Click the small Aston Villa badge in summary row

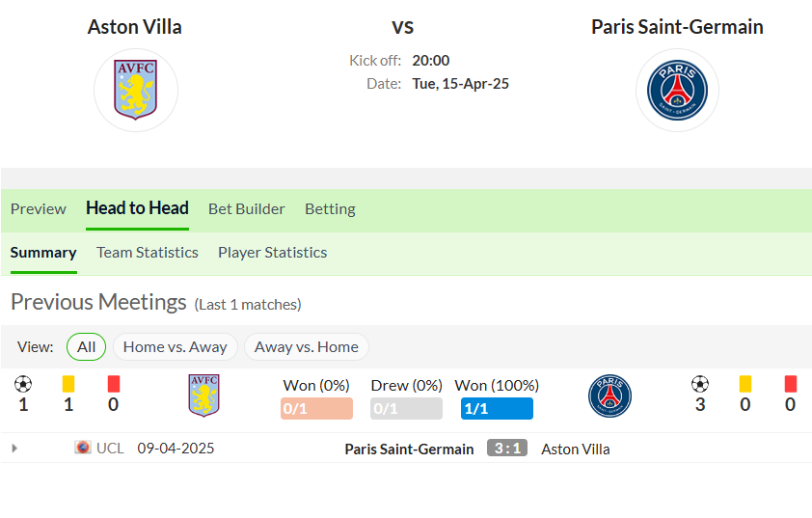tap(204, 395)
